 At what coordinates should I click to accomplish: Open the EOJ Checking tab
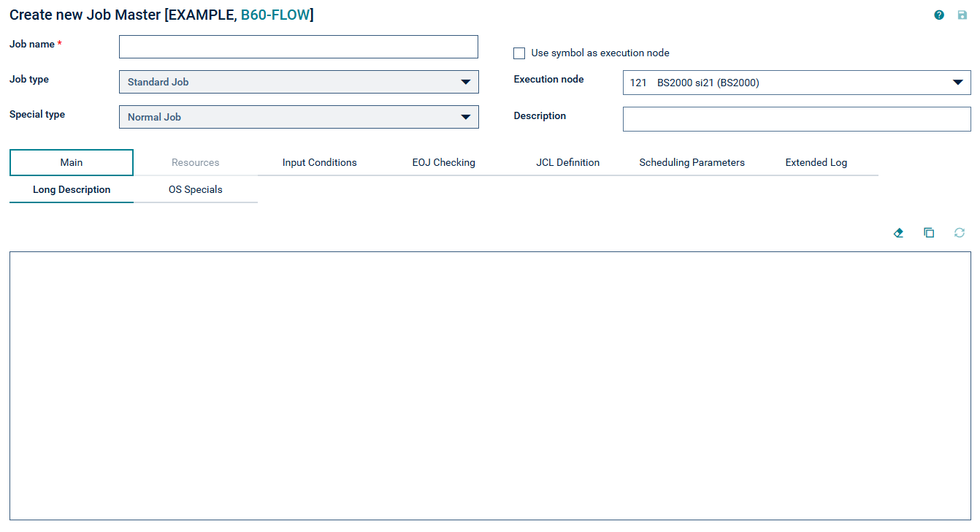pyautogui.click(x=444, y=162)
